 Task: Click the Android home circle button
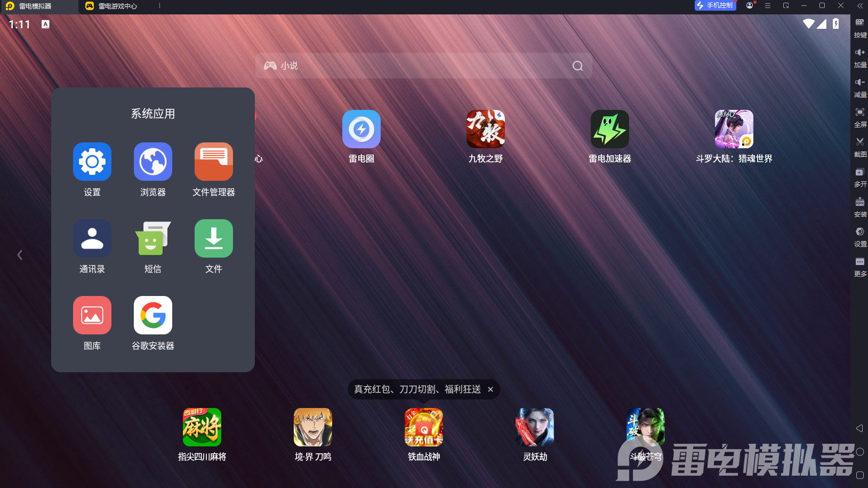point(859,452)
